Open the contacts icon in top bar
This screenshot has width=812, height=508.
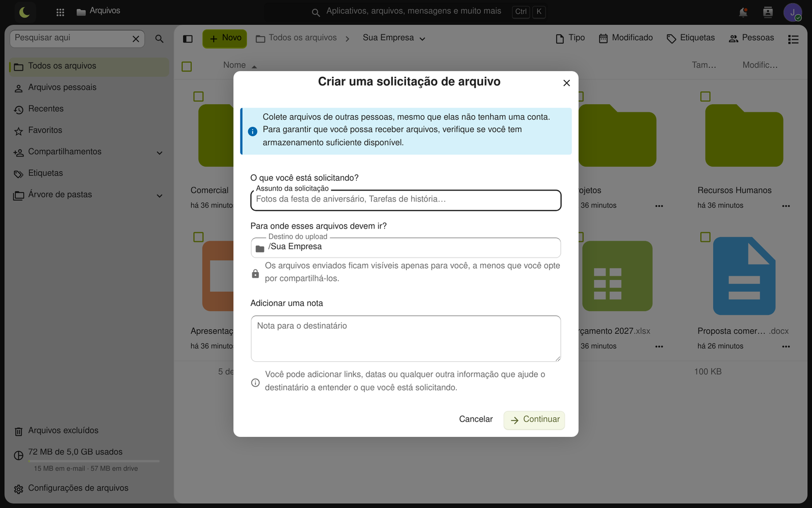[768, 12]
